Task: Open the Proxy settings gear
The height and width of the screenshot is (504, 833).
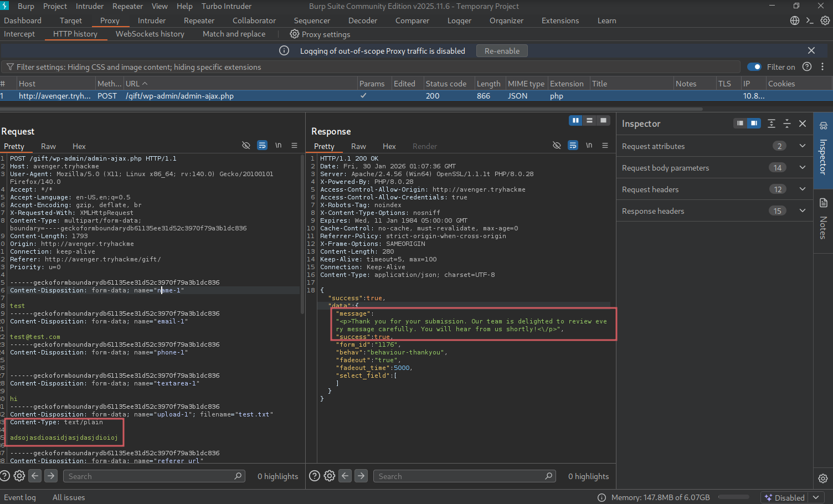Action: point(295,34)
